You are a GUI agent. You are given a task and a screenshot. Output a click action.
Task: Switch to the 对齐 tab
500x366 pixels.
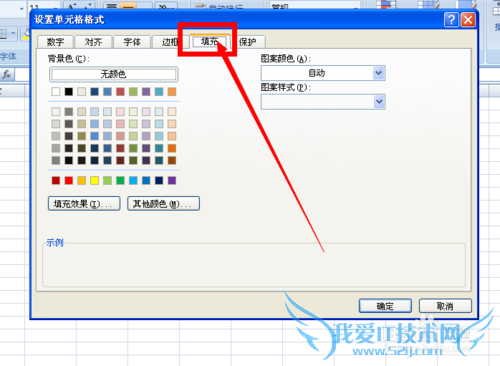[x=94, y=42]
